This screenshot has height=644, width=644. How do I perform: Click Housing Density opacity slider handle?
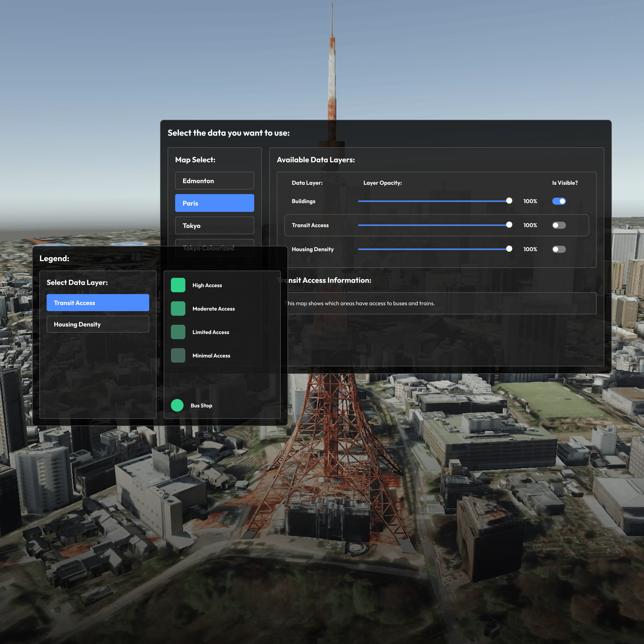pos(509,249)
